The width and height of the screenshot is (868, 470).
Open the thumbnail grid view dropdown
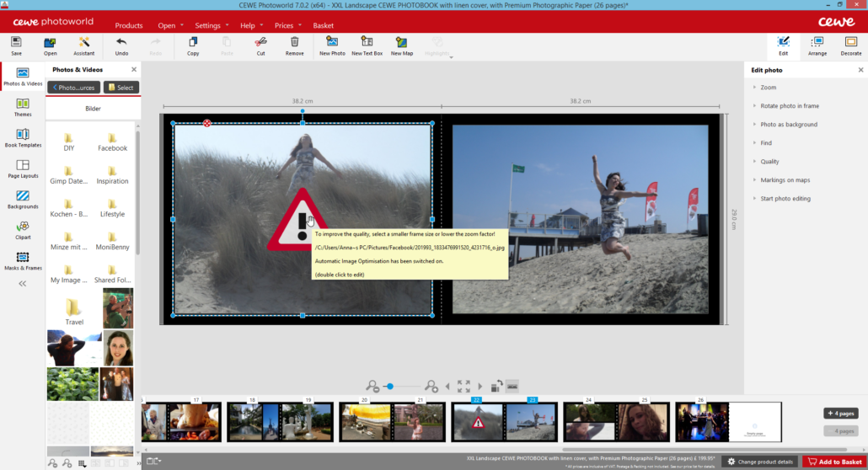82,463
